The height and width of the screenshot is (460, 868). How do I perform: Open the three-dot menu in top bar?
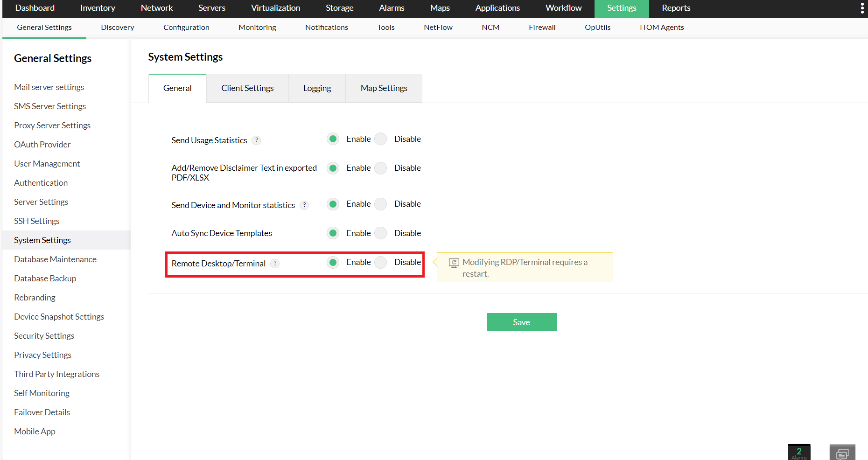click(x=861, y=8)
